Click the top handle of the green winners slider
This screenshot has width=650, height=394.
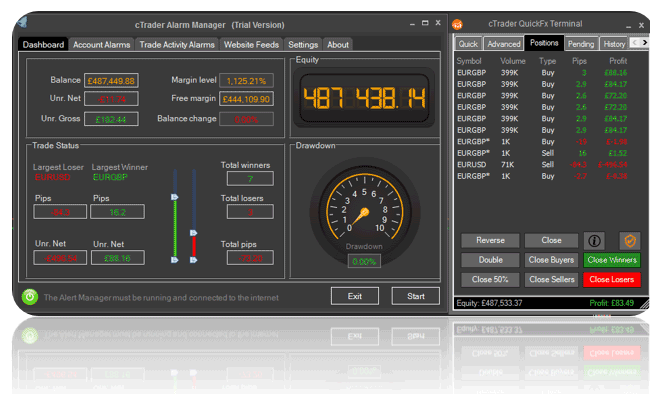tap(175, 197)
